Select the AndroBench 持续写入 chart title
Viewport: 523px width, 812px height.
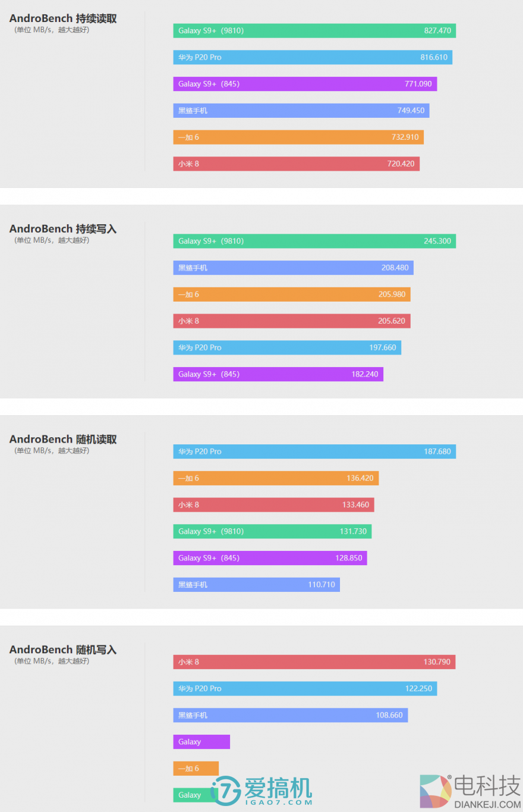(x=63, y=229)
